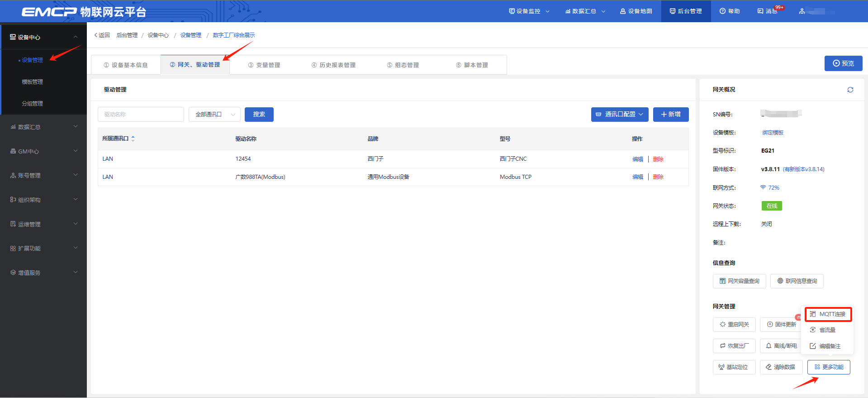Switch to the 脚本管理 tab
The image size is (868, 398).
472,65
